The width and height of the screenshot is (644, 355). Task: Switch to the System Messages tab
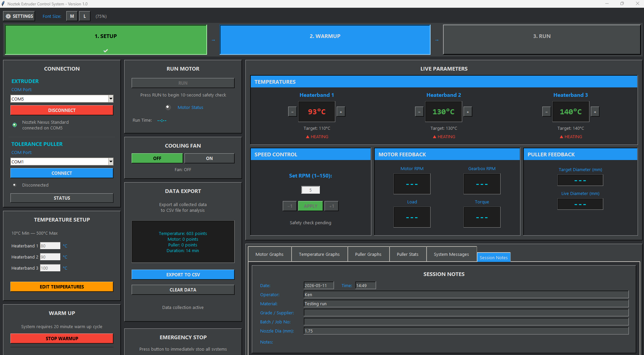pos(451,254)
